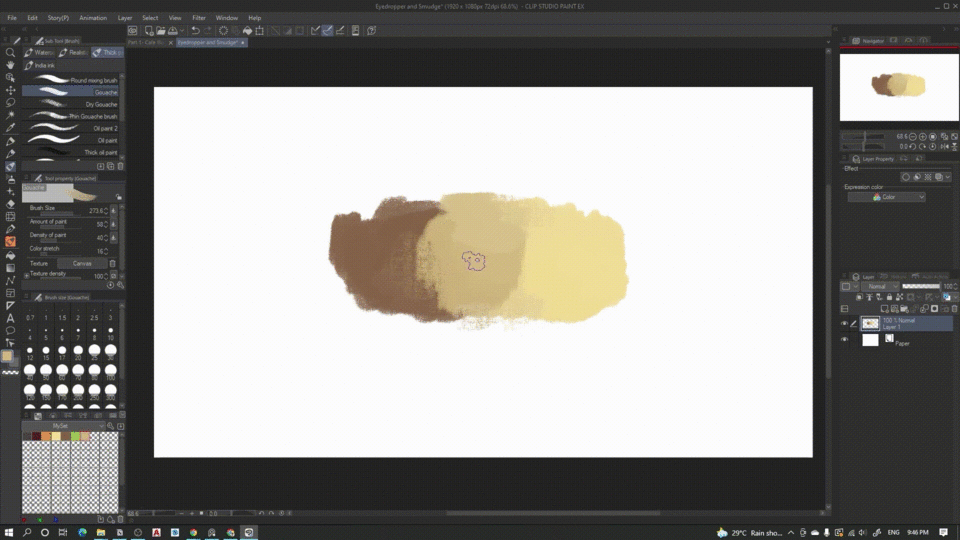Click zoom out icon in Navigator

click(x=912, y=137)
